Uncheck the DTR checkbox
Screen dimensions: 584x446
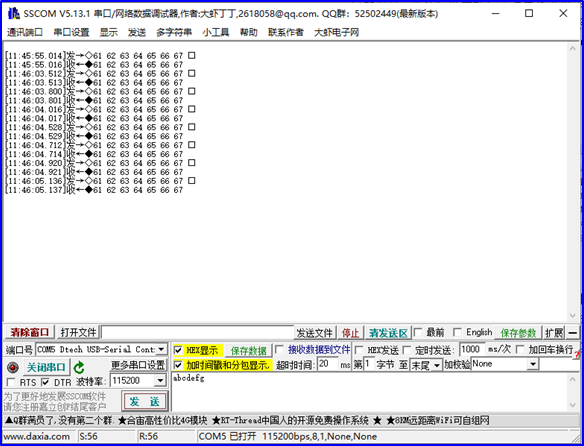45,382
